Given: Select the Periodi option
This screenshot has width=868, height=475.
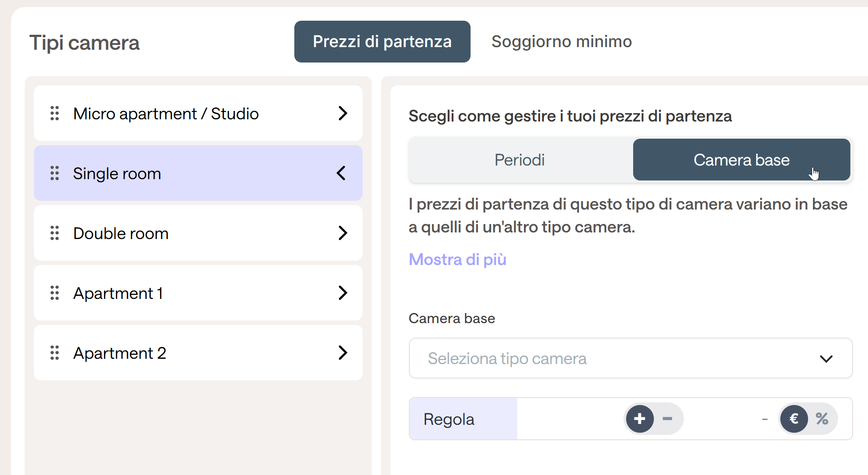Looking at the screenshot, I should pyautogui.click(x=520, y=160).
